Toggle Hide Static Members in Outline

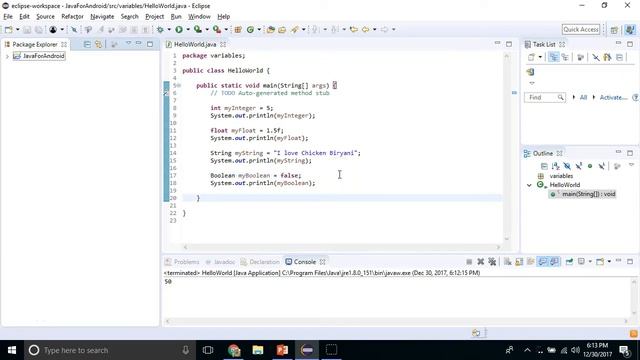[578, 166]
